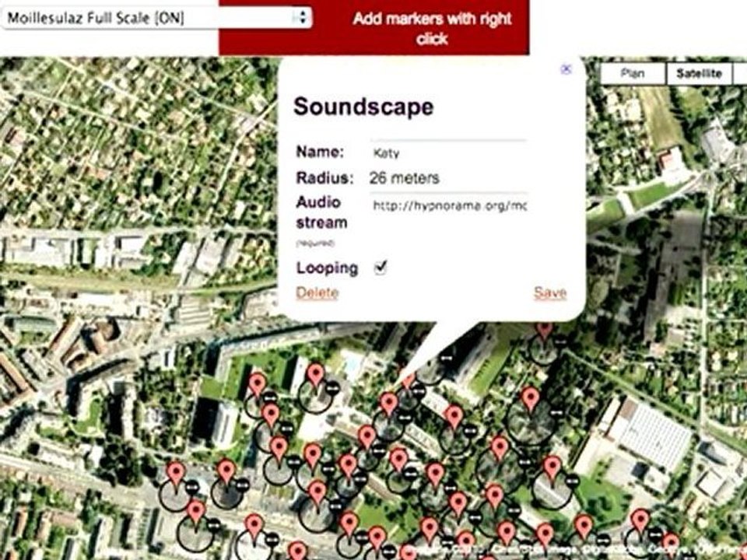
Task: Click the up-down arrows of the scale selector
Action: tap(302, 18)
